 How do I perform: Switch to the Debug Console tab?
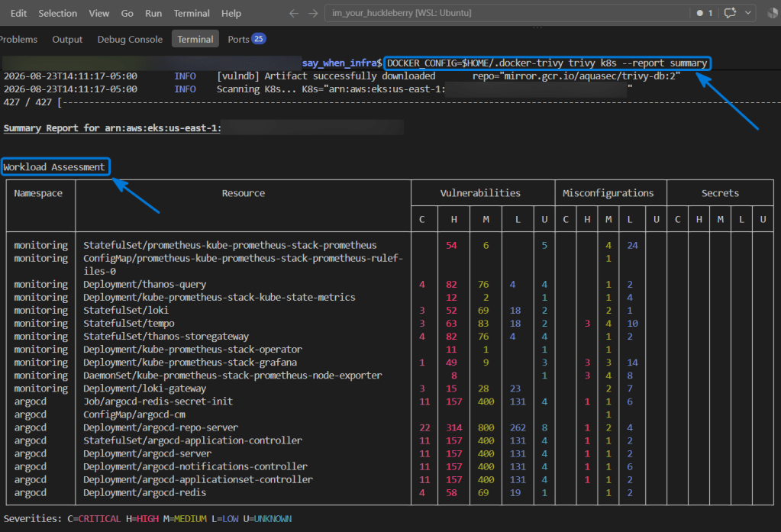click(x=130, y=40)
